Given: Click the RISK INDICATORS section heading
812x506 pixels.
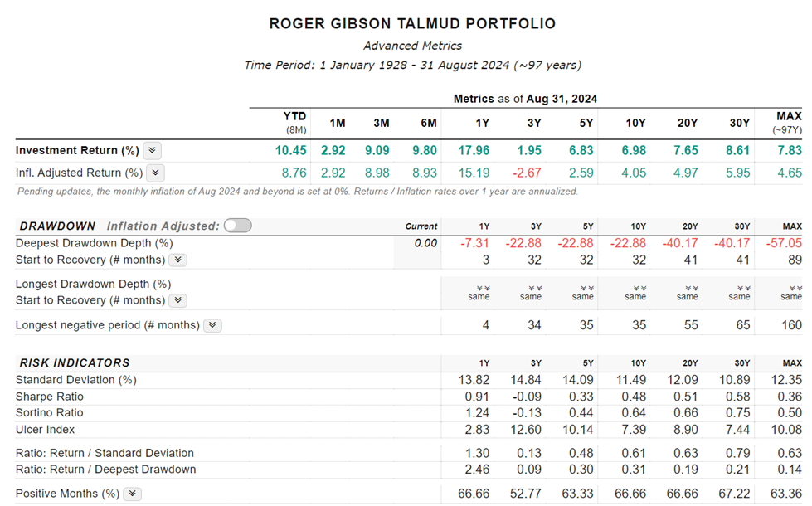Looking at the screenshot, I should [74, 363].
